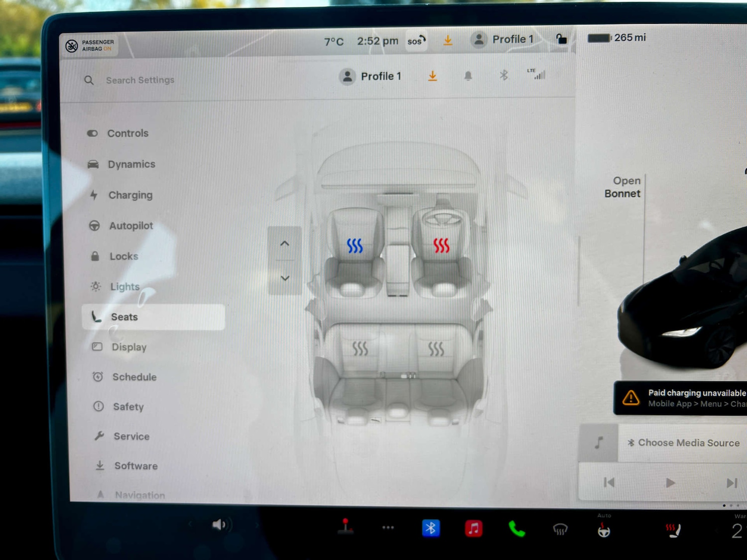
Task: Tap the SOS emergency call icon
Action: pos(416,41)
